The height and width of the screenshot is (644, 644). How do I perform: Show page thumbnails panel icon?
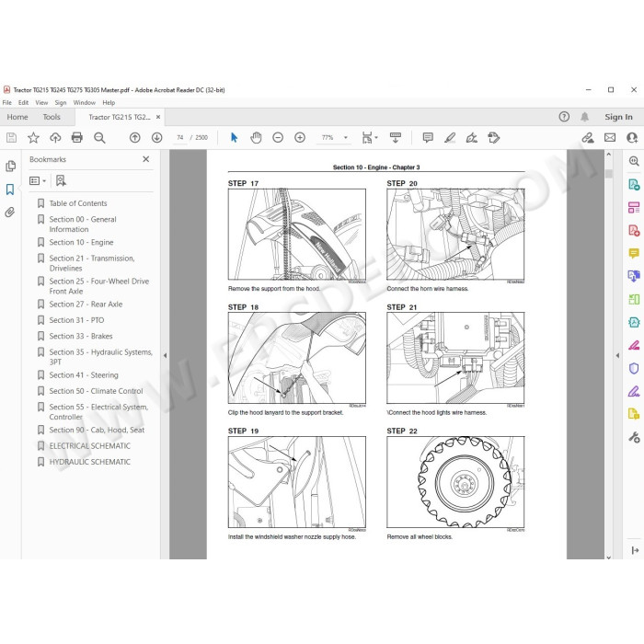pos(11,166)
